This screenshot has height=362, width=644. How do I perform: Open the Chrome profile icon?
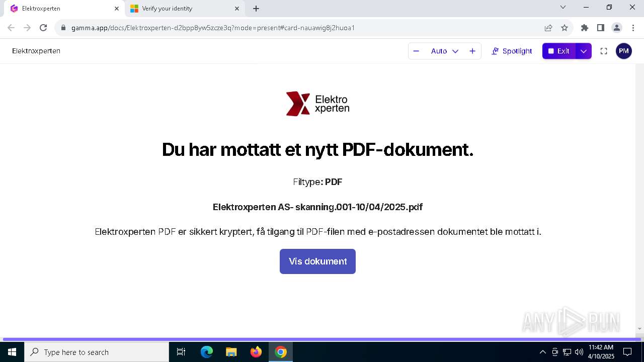click(x=616, y=28)
